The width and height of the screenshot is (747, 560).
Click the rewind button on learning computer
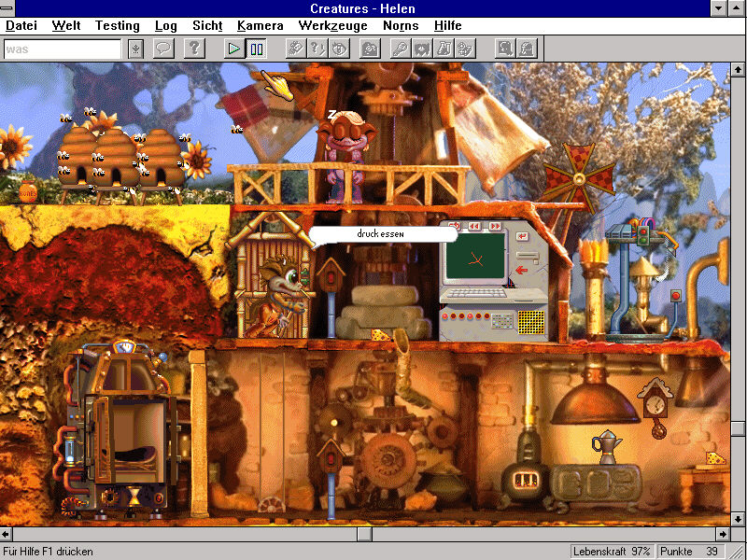474,226
